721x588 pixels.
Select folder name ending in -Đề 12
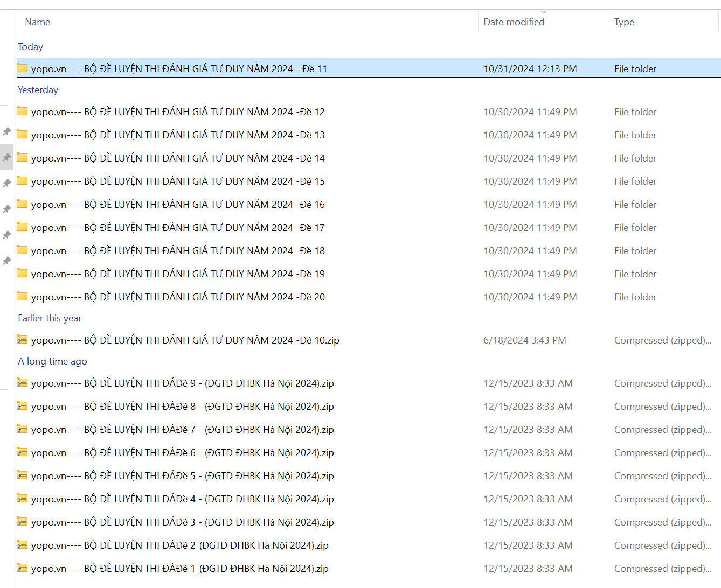(x=178, y=111)
